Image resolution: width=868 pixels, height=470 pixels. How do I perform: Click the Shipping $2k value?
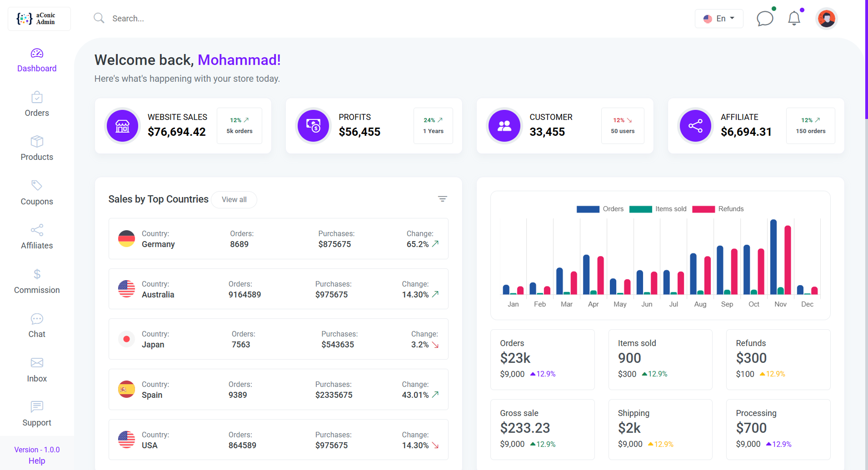click(629, 428)
